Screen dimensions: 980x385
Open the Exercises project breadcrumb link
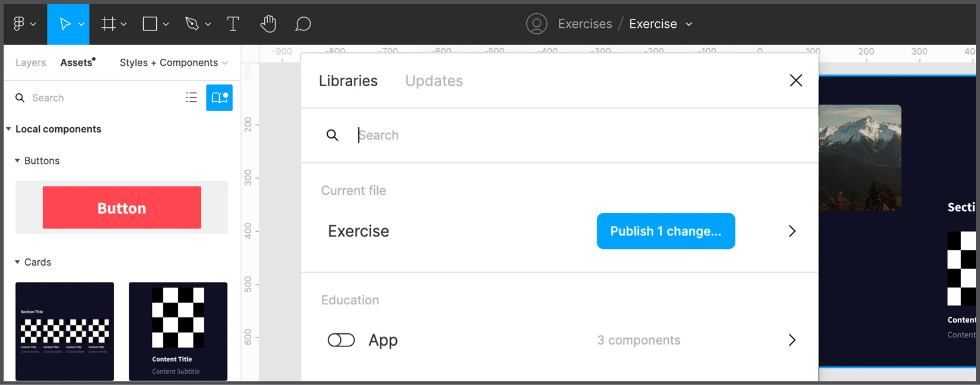pos(584,24)
